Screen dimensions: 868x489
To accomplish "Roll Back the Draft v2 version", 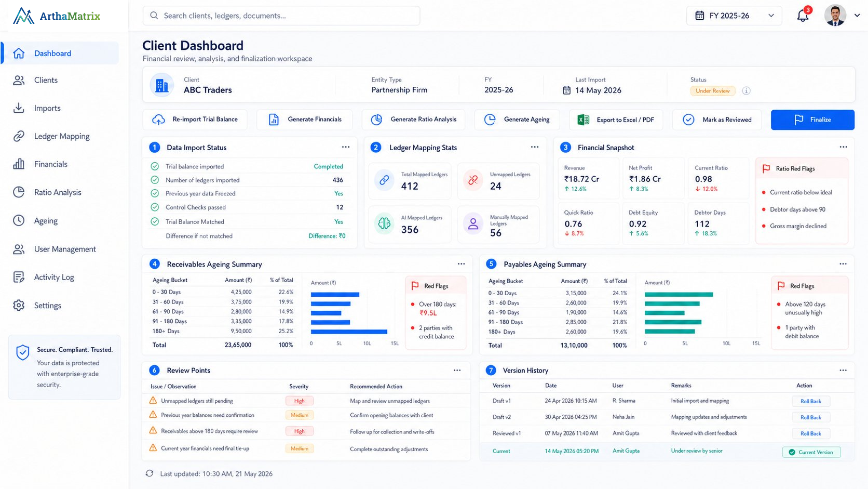I will (x=811, y=417).
